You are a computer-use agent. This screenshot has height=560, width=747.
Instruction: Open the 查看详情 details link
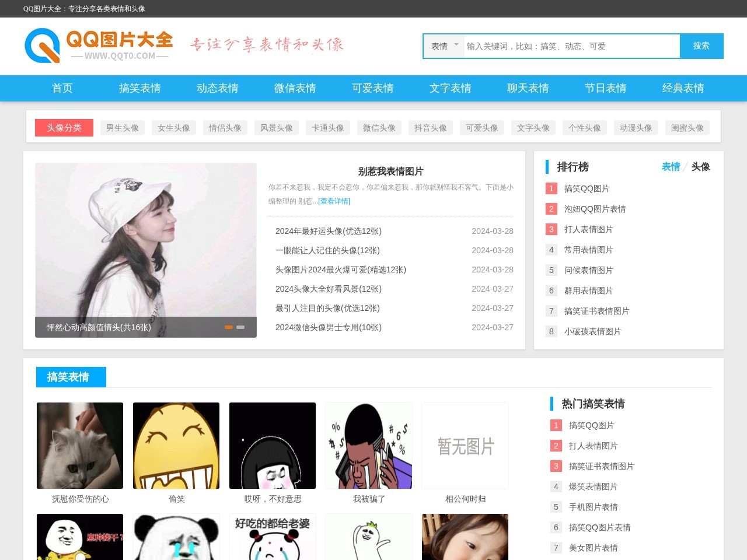click(x=334, y=201)
